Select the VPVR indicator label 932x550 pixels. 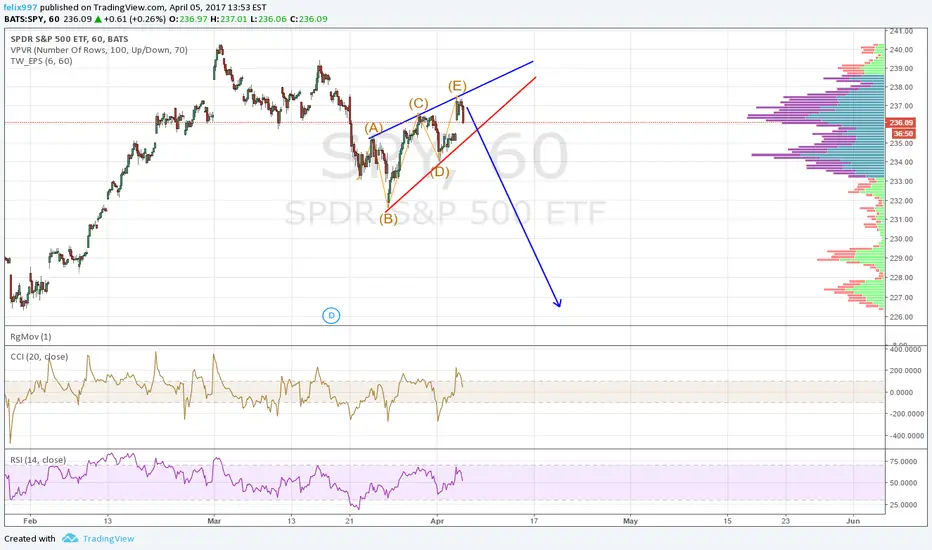[x=99, y=50]
